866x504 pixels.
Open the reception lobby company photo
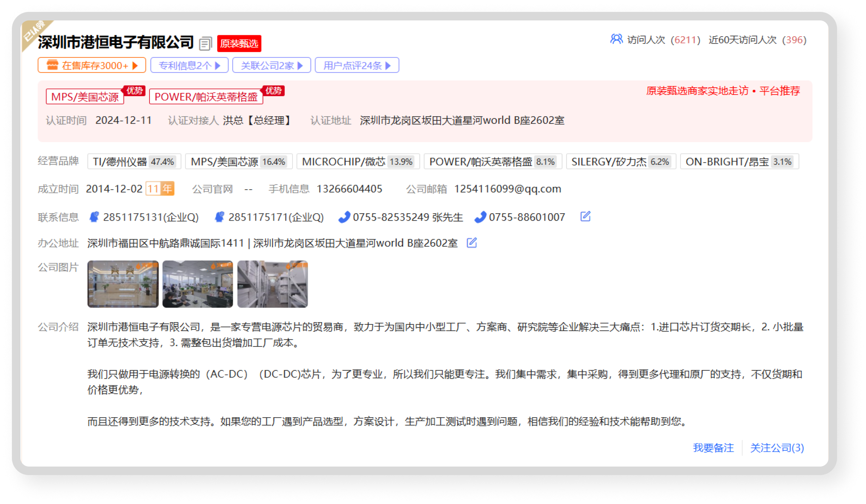click(x=123, y=284)
